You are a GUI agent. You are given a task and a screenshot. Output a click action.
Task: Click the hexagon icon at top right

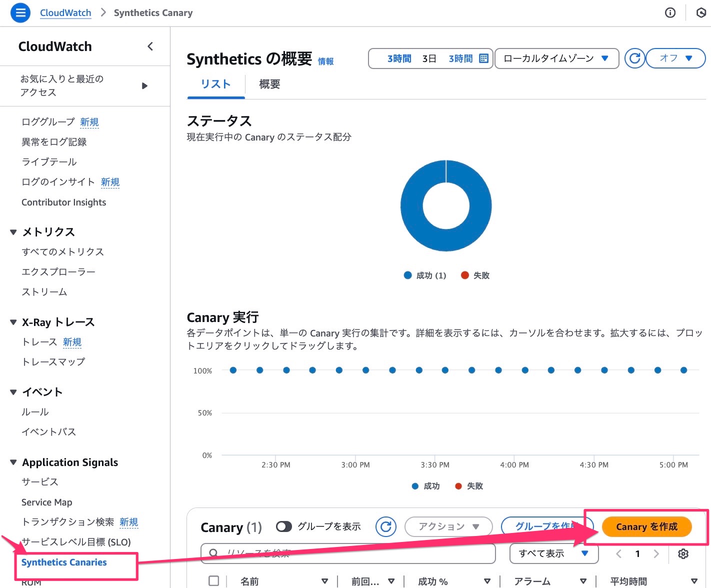tap(701, 12)
